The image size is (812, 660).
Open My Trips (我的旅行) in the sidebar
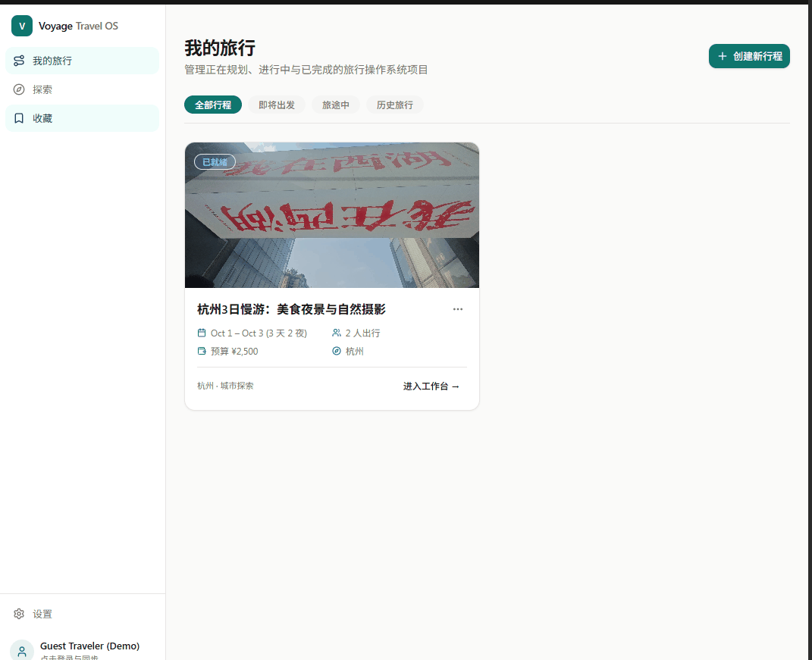[83, 61]
